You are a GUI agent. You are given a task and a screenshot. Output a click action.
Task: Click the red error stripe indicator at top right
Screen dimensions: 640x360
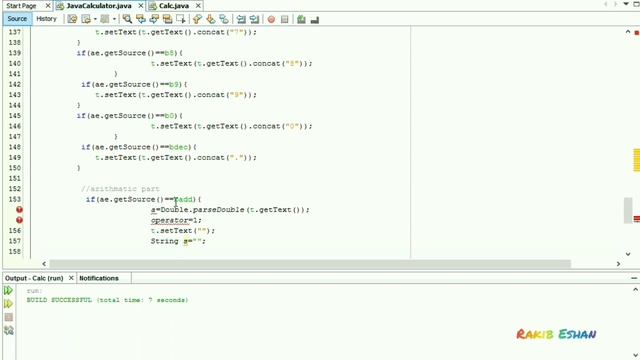coord(637,33)
